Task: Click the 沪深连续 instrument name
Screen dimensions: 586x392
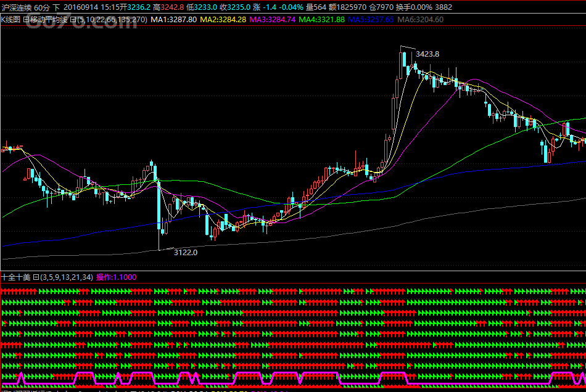Action: (x=17, y=7)
